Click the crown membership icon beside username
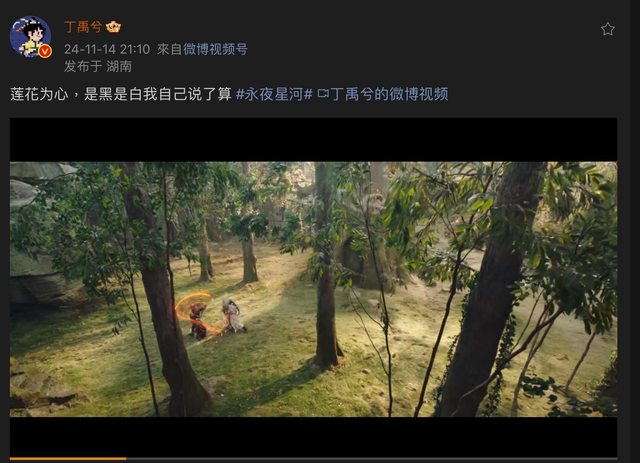Screen dimensions: 640x463 pos(113,27)
